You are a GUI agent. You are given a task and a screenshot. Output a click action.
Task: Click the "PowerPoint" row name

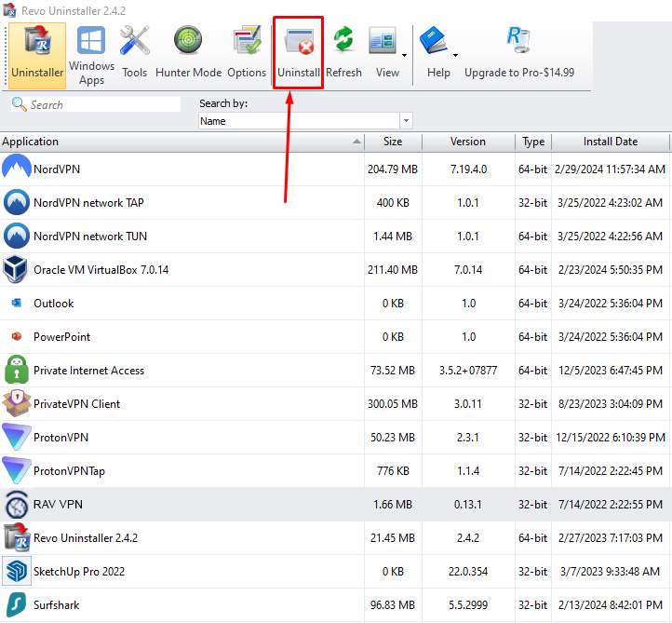(x=62, y=337)
